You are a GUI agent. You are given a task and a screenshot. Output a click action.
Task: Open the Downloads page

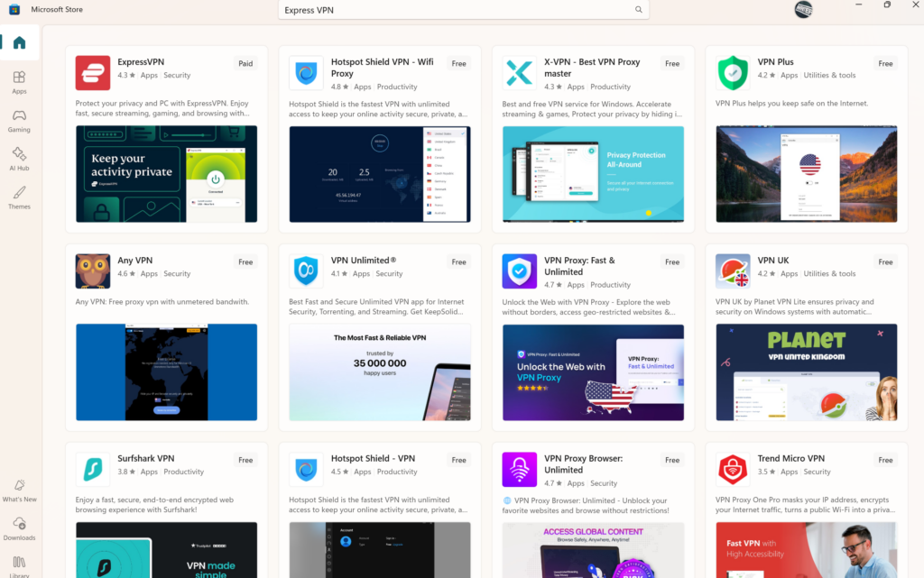20,528
